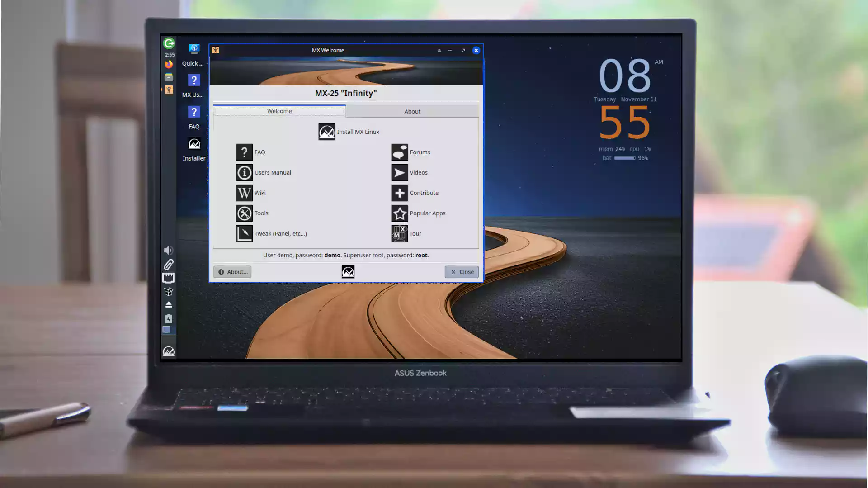Select the Welcome tab
868x488 pixels.
[279, 111]
